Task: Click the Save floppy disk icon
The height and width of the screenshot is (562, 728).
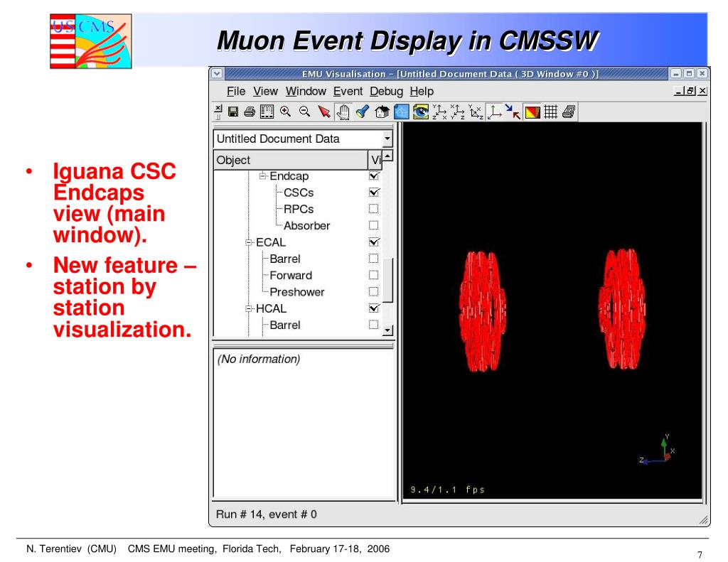Action: point(233,112)
